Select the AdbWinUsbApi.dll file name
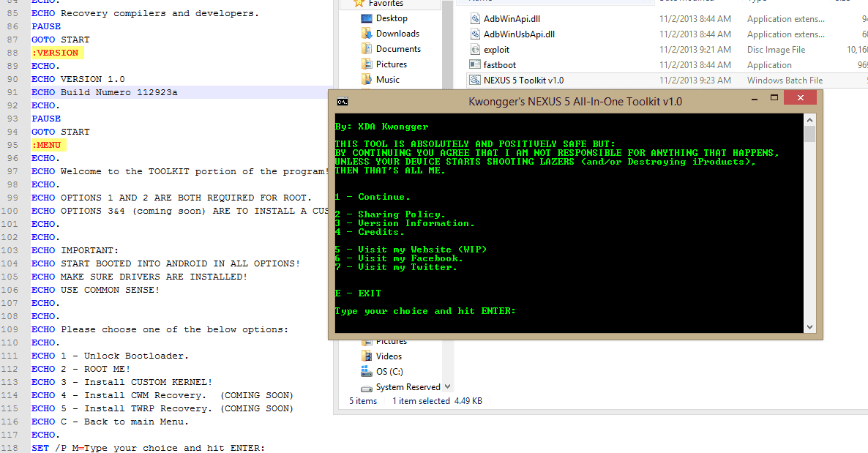The height and width of the screenshot is (453, 868). point(519,34)
